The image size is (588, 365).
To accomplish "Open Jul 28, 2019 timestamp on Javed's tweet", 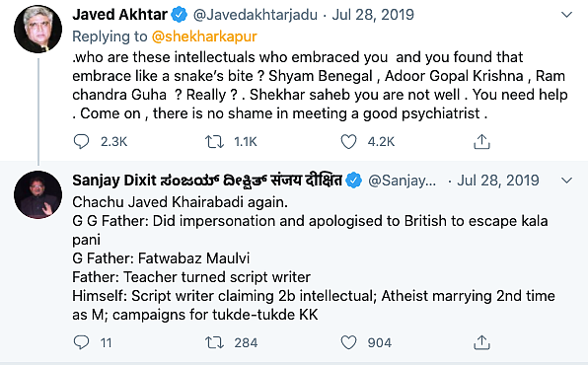I will click(x=373, y=15).
